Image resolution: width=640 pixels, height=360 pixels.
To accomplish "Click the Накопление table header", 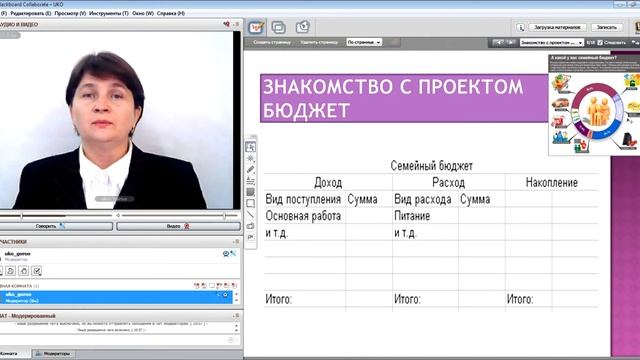I will pos(551,182).
